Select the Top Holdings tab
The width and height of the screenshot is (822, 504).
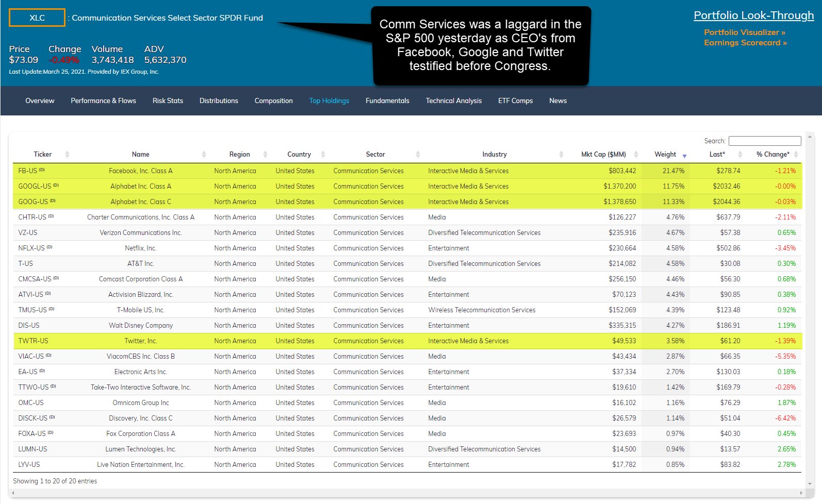click(330, 101)
